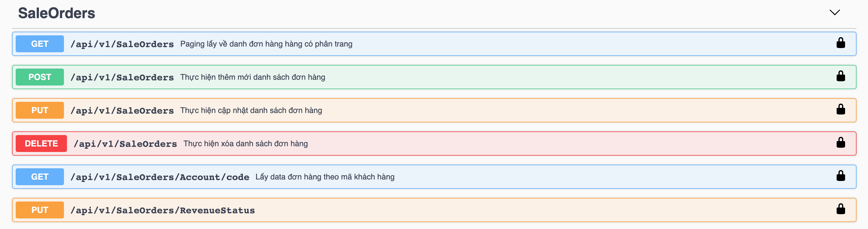Click description 'Thực hiện xóa danh sách đơn hàng'
868x229 pixels.
(246, 144)
